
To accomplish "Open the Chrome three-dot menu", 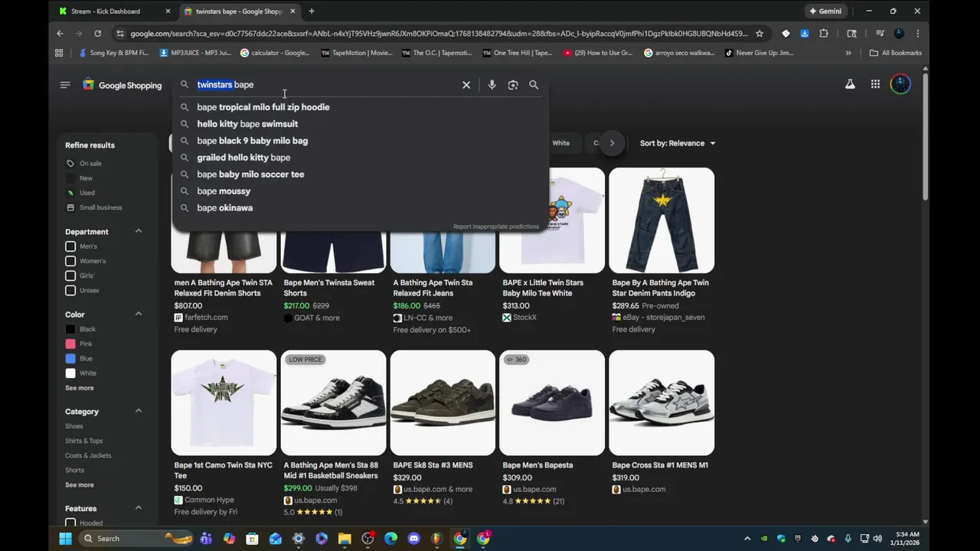I will [x=918, y=34].
